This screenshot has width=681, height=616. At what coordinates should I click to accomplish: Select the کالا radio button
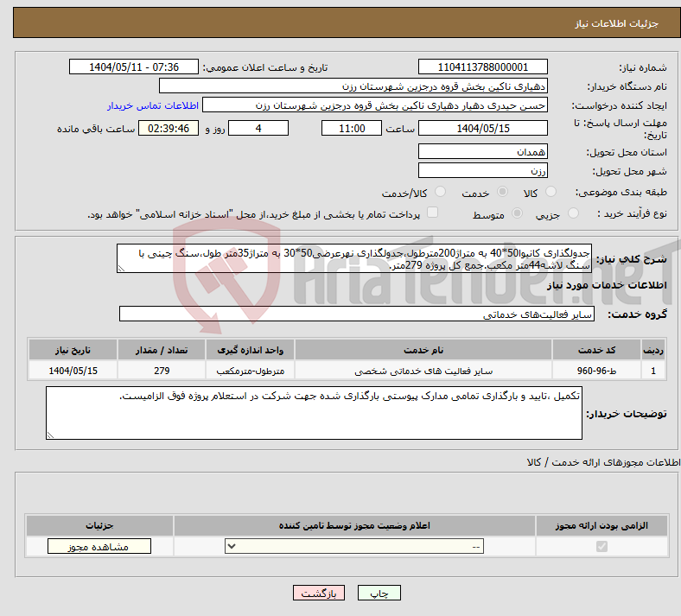point(551,192)
